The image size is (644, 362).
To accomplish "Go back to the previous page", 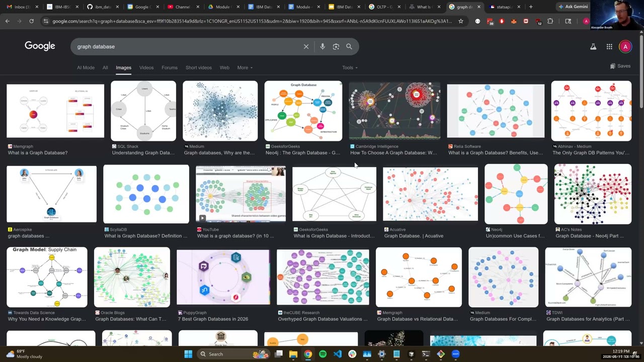I will [x=7, y=21].
